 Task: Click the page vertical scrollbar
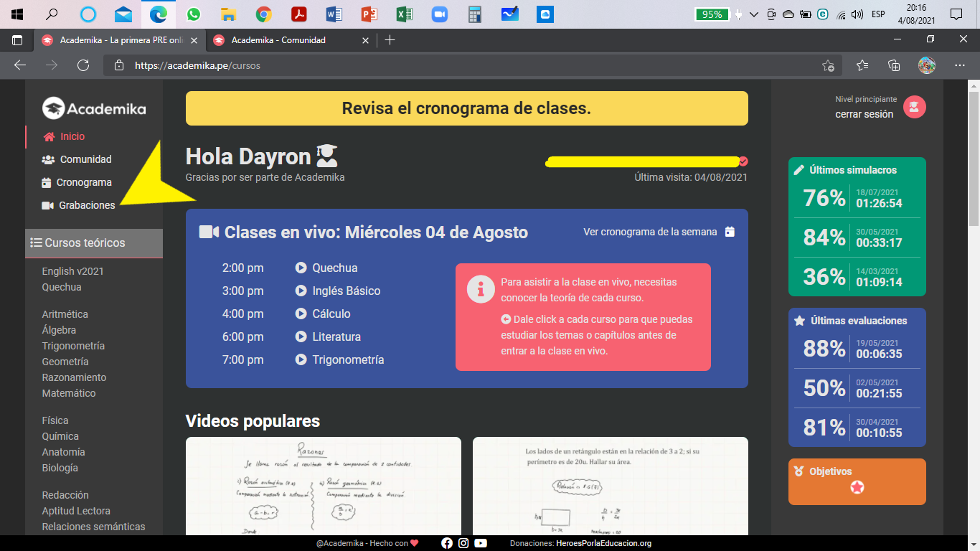(x=974, y=158)
